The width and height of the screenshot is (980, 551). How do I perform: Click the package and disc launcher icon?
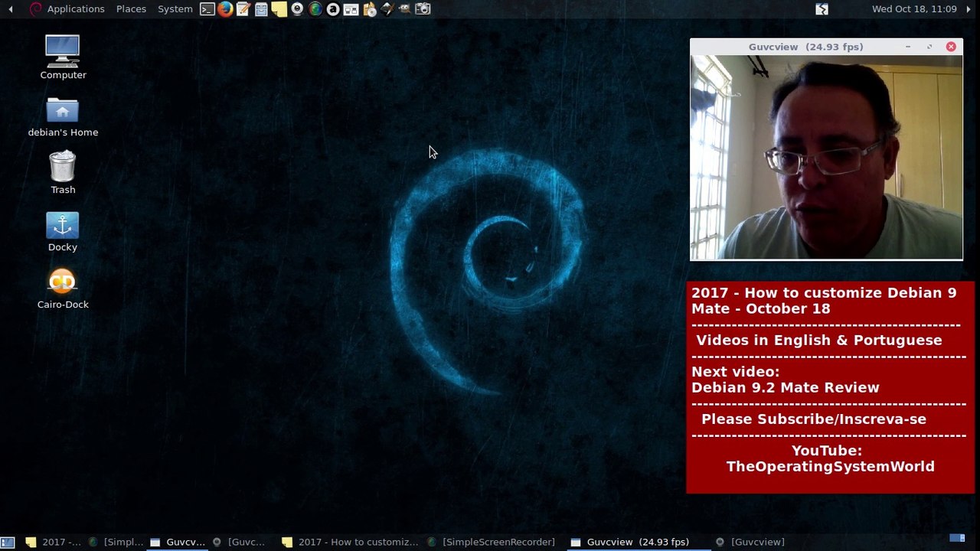(369, 9)
